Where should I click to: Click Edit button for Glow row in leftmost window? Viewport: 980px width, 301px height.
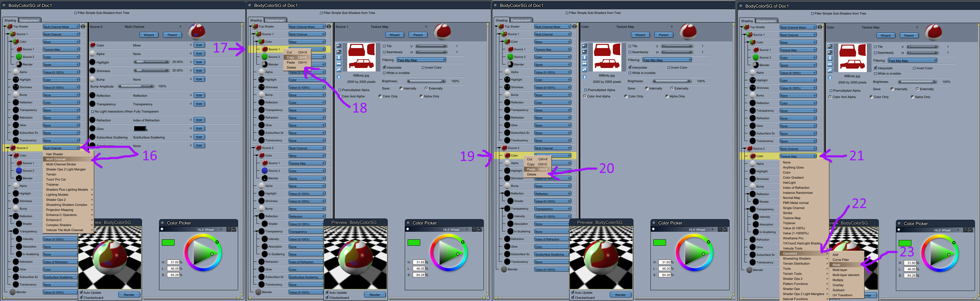coord(199,129)
